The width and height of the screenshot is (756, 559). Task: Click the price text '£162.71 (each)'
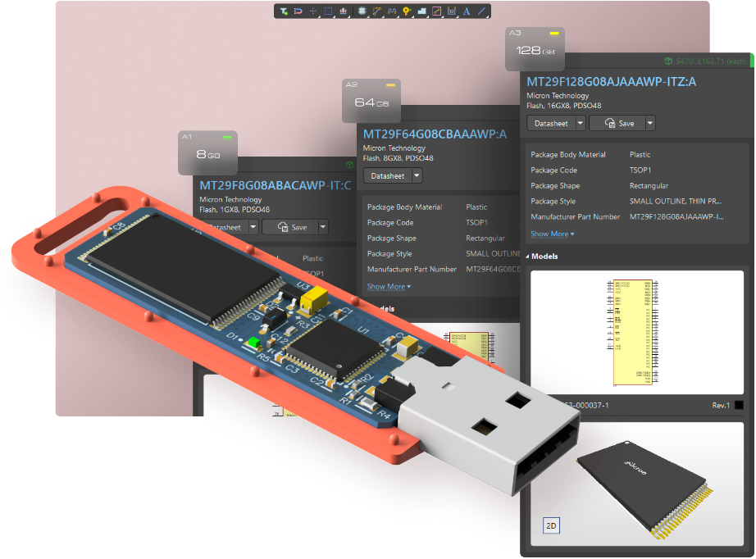click(x=722, y=61)
